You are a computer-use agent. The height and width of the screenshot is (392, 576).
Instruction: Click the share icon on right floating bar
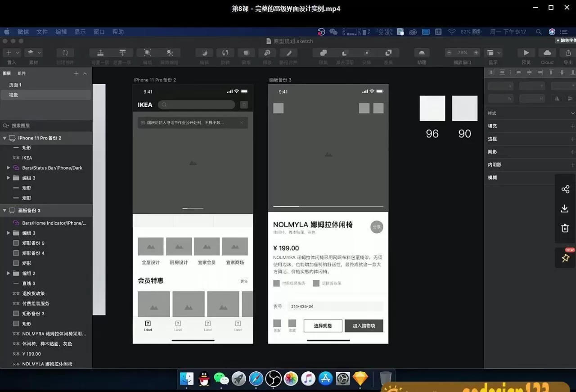[x=565, y=189]
